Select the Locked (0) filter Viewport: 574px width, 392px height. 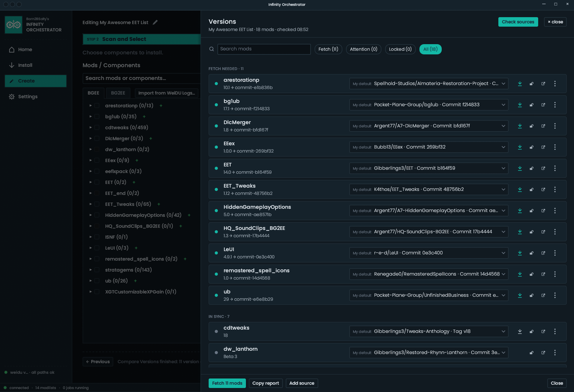(x=400, y=49)
